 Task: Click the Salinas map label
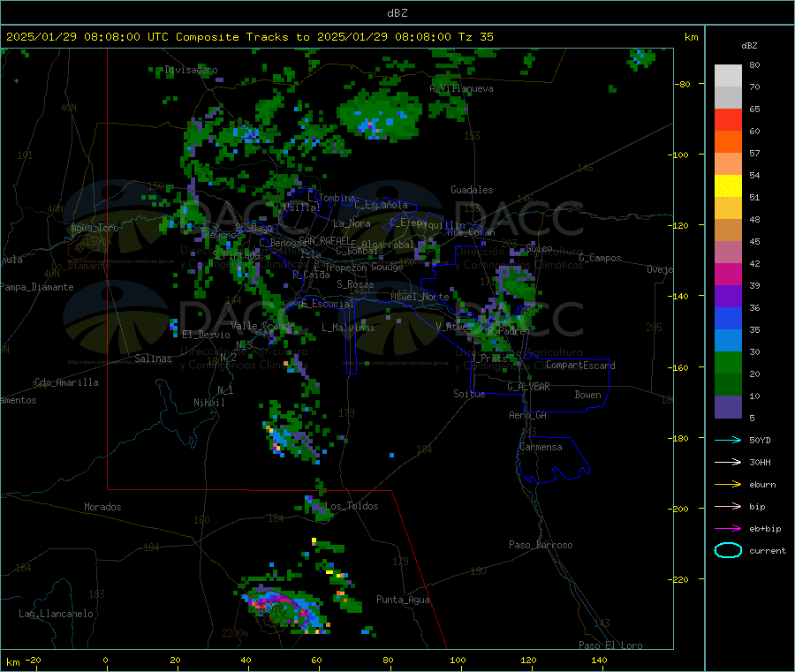click(x=153, y=359)
